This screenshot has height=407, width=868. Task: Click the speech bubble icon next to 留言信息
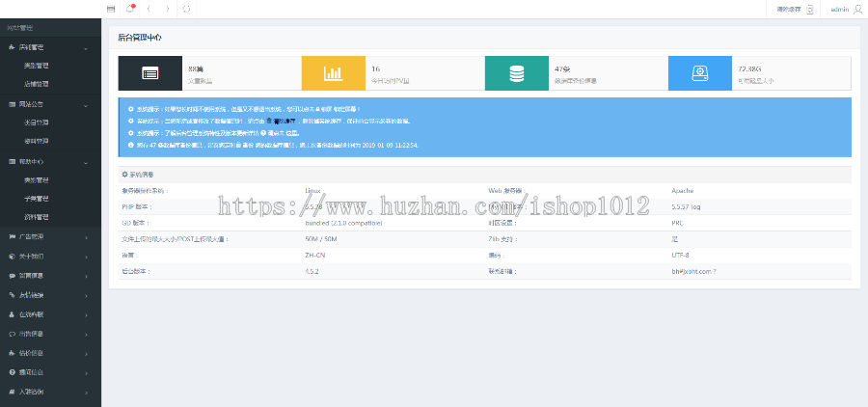[13, 276]
